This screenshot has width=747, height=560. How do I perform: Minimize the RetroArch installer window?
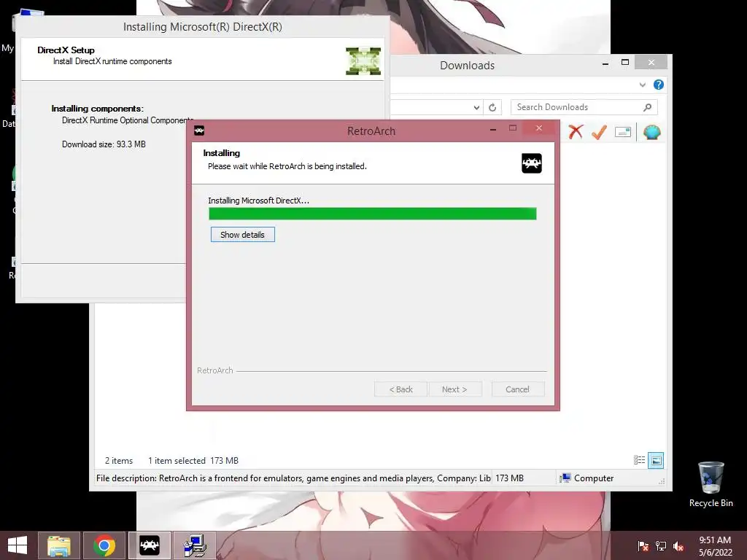(493, 128)
